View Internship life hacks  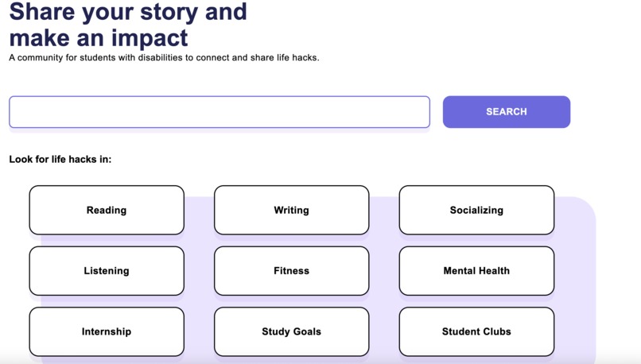pyautogui.click(x=107, y=331)
